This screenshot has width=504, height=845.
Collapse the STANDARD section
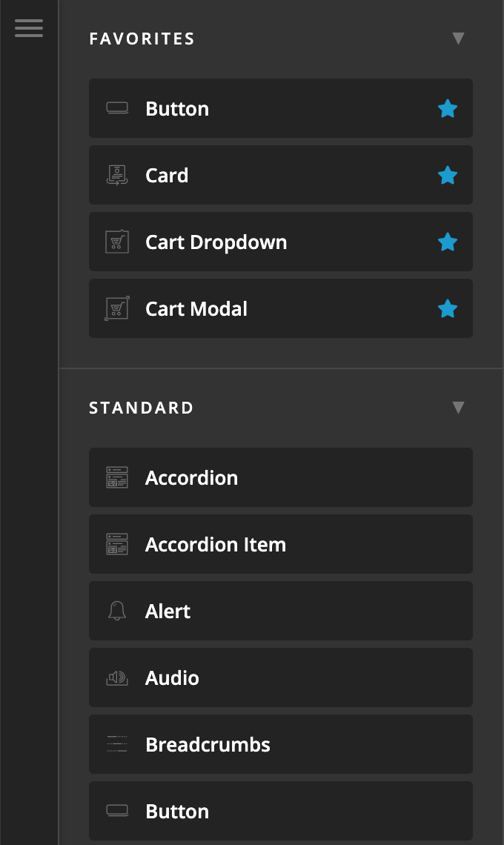pos(458,407)
